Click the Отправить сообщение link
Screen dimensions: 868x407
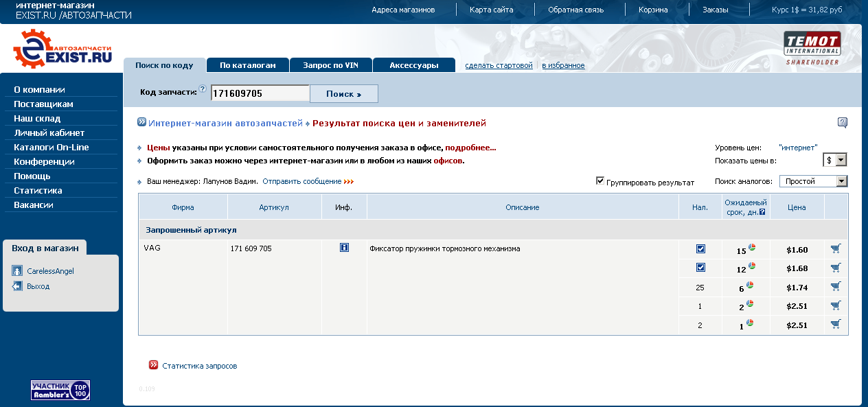pos(301,181)
